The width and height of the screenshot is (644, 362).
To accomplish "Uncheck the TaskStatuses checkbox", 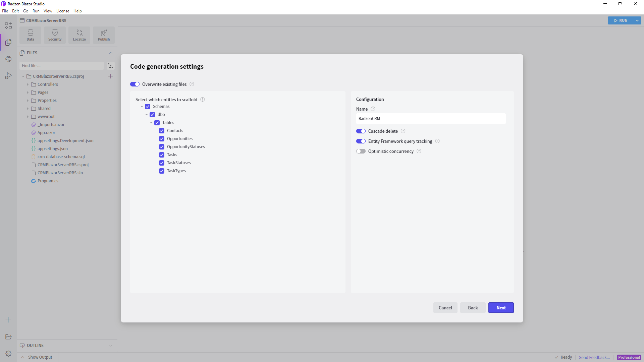I will (x=162, y=163).
